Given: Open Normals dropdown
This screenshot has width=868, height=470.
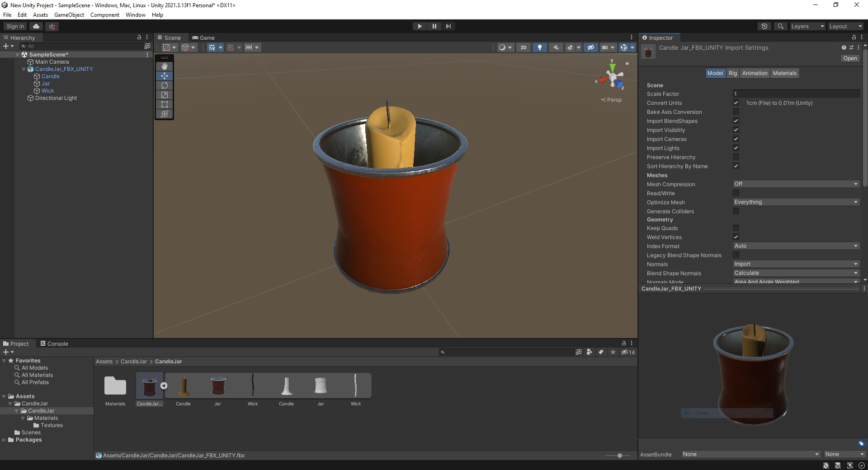Looking at the screenshot, I should [796, 264].
